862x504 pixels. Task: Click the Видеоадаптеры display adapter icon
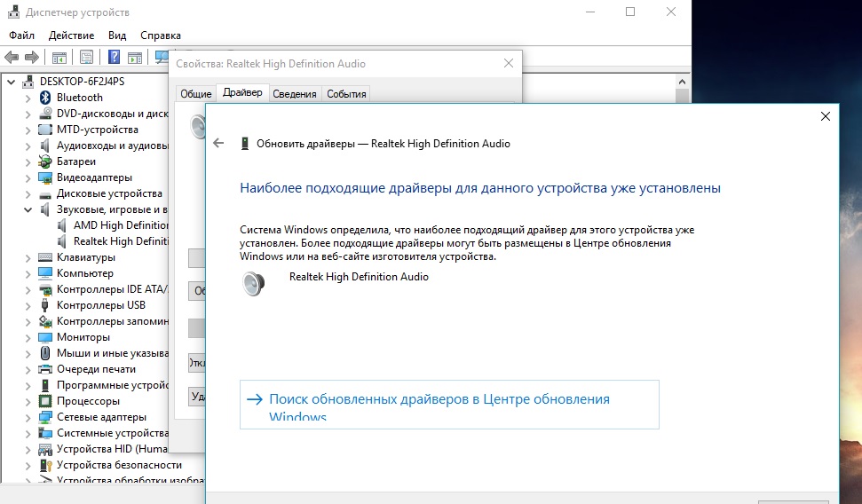click(x=45, y=177)
